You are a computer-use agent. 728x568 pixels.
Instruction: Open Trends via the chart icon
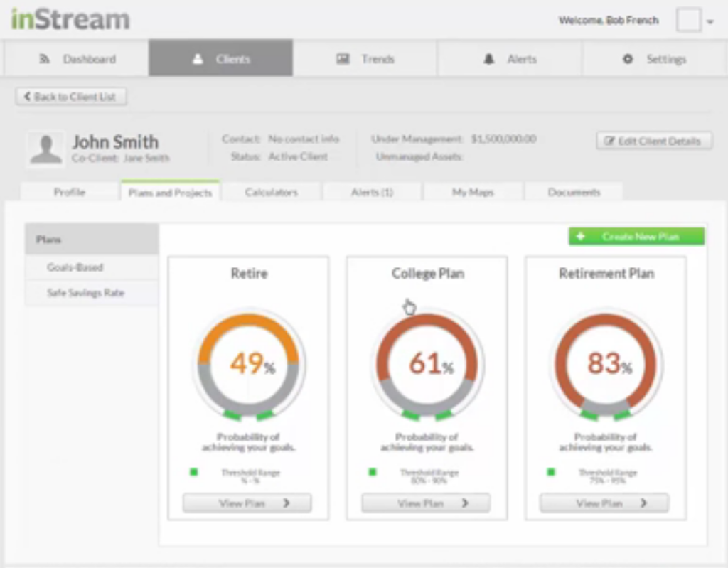343,59
